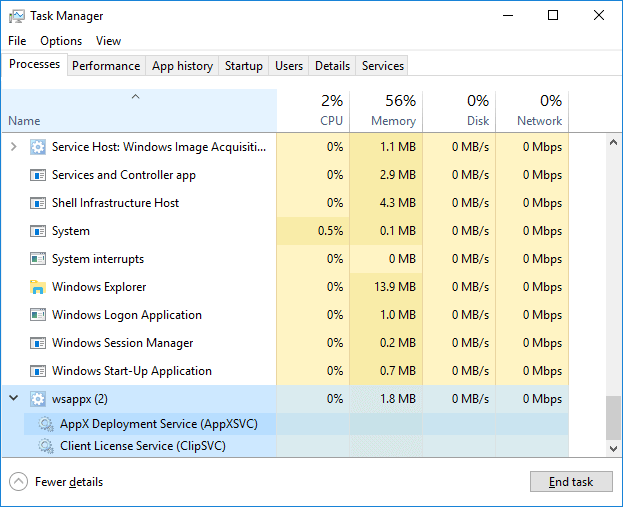Click the Client License Service gear icon

tap(46, 447)
